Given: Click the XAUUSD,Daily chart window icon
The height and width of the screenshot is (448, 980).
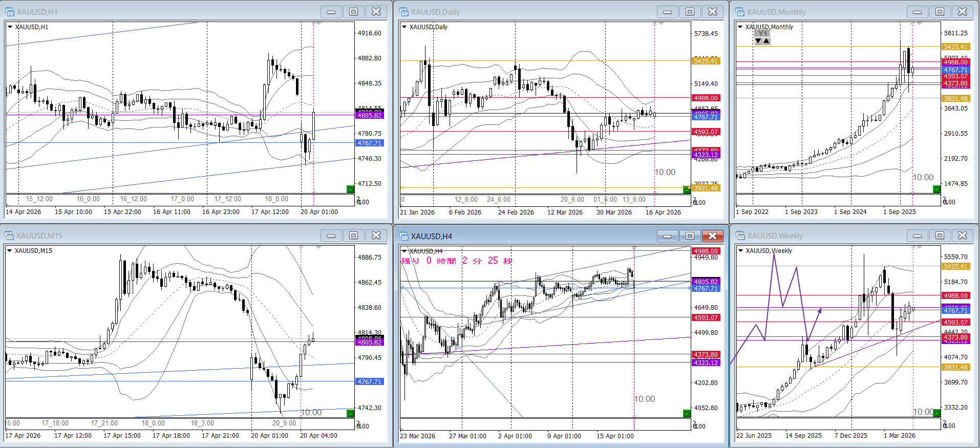Looking at the screenshot, I should pyautogui.click(x=404, y=12).
